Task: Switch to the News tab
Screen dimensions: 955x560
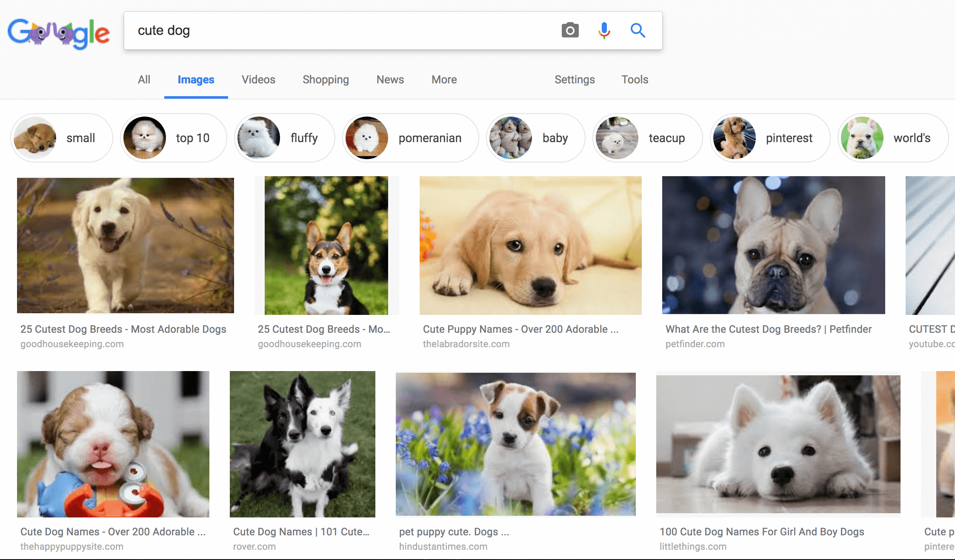Action: pyautogui.click(x=390, y=80)
